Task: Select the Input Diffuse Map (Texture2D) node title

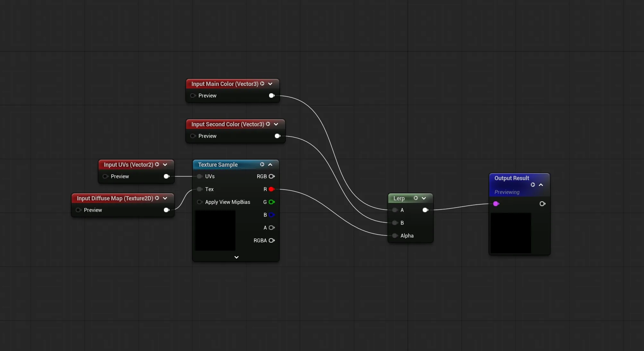Action: 115,198
